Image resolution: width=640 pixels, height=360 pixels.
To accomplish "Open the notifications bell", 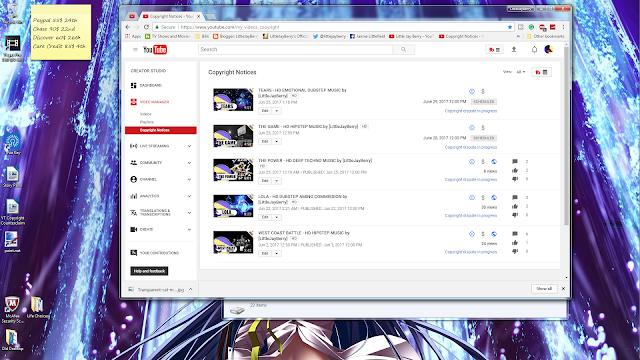I will [x=534, y=49].
